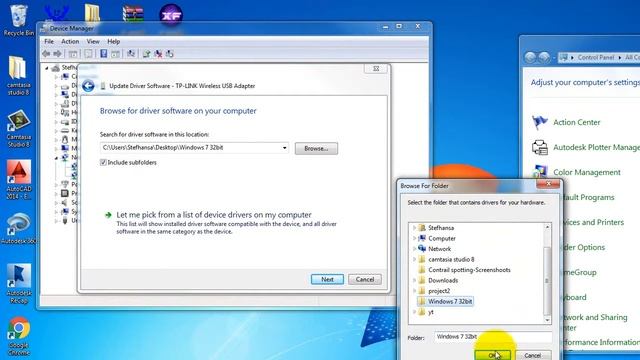Click the Browse... button
This screenshot has width=640, height=360.
[316, 149]
